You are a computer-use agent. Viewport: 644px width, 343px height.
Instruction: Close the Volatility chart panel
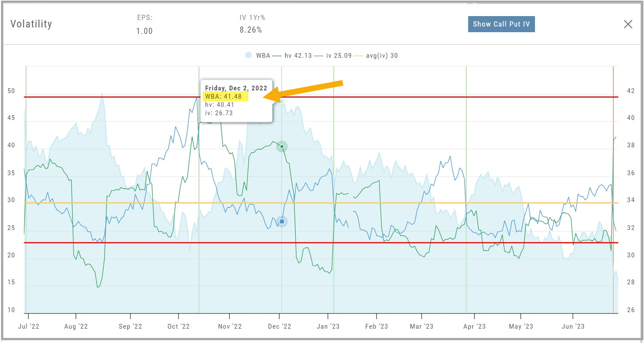click(x=628, y=24)
